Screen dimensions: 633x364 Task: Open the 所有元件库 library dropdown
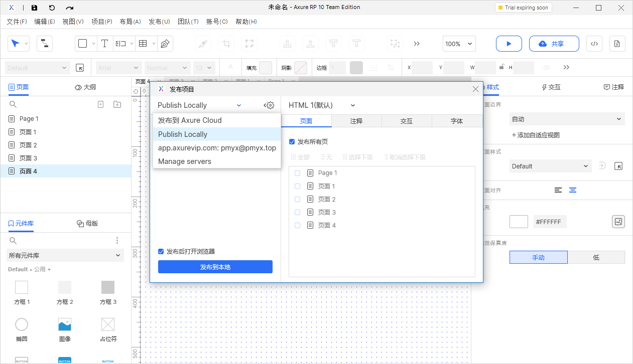pos(65,255)
